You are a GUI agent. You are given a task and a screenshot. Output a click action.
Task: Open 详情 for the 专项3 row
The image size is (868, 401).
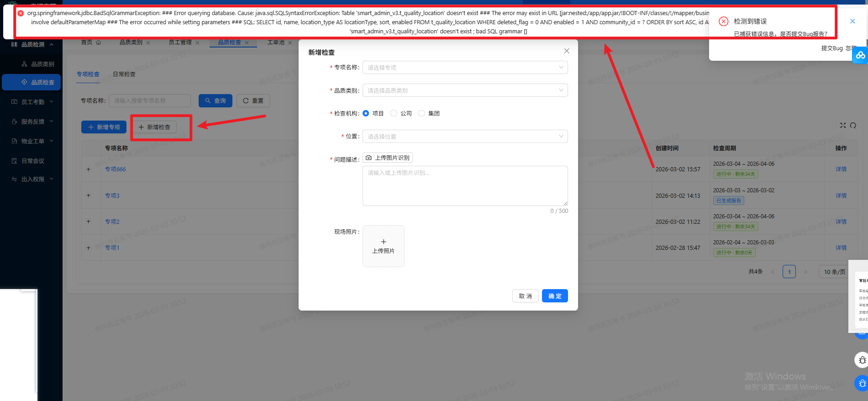pyautogui.click(x=841, y=195)
